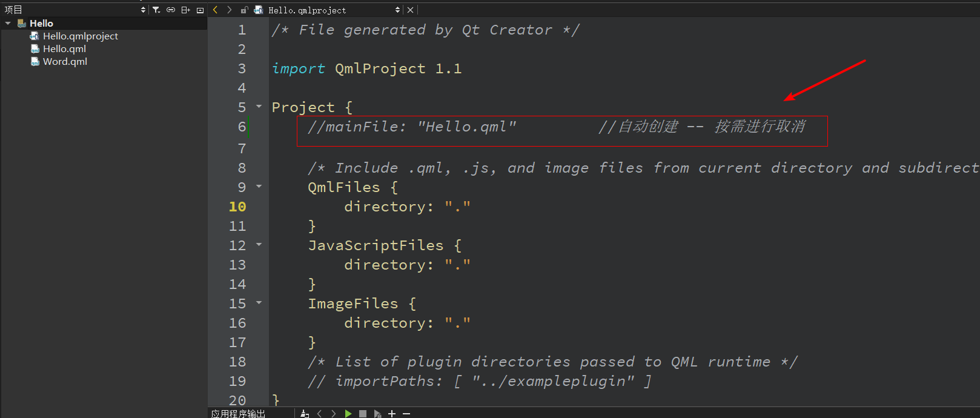Toggle synchronize with editor link icon

click(x=171, y=10)
